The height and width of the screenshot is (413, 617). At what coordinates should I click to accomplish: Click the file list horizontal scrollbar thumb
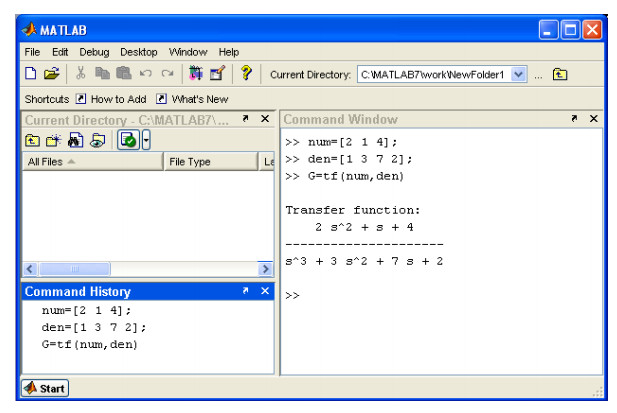[75, 269]
